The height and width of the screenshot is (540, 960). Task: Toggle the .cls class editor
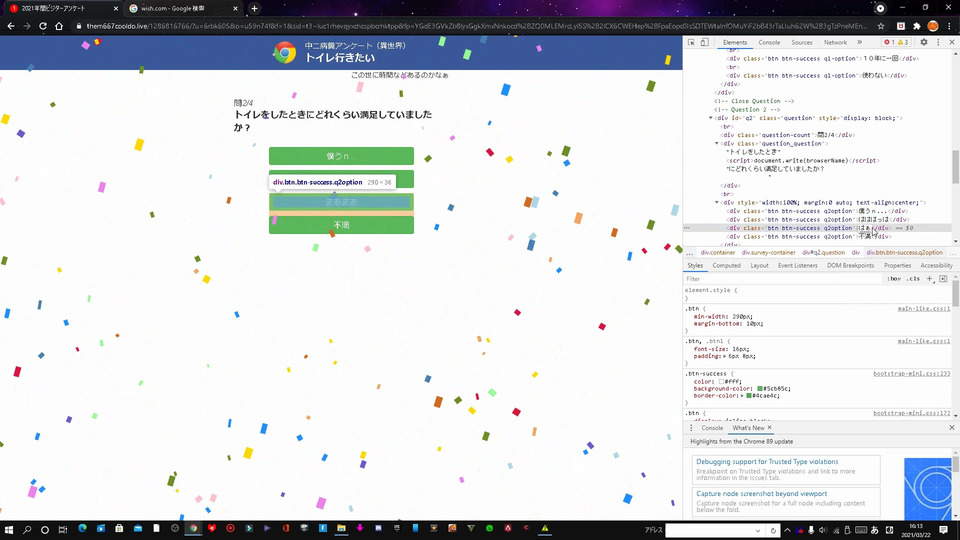point(913,279)
